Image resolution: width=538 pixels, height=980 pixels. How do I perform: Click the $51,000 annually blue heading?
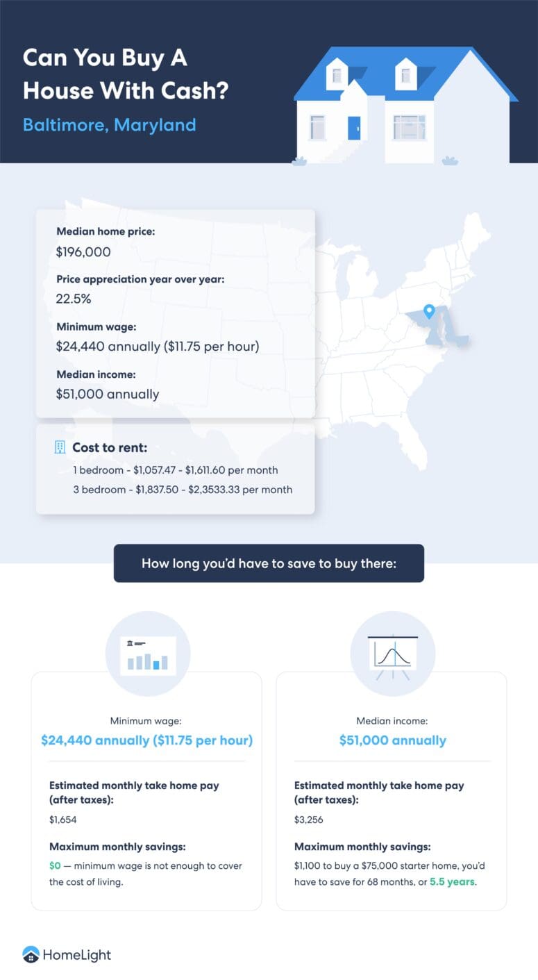pos(392,740)
